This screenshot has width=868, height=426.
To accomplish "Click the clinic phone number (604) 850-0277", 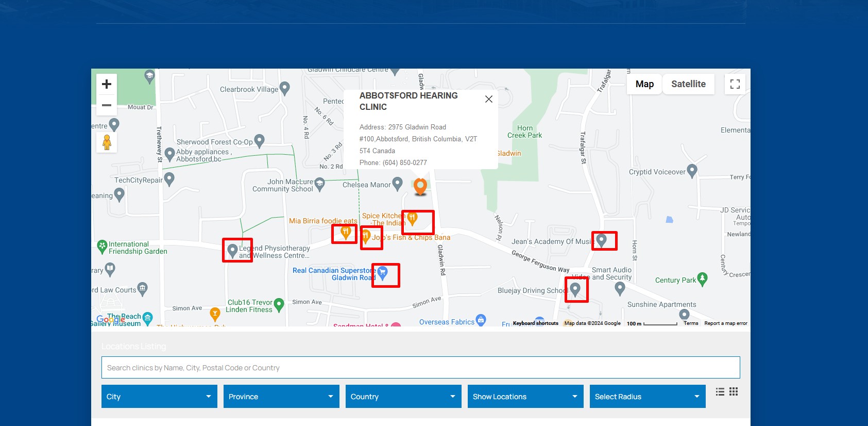I will coord(405,162).
